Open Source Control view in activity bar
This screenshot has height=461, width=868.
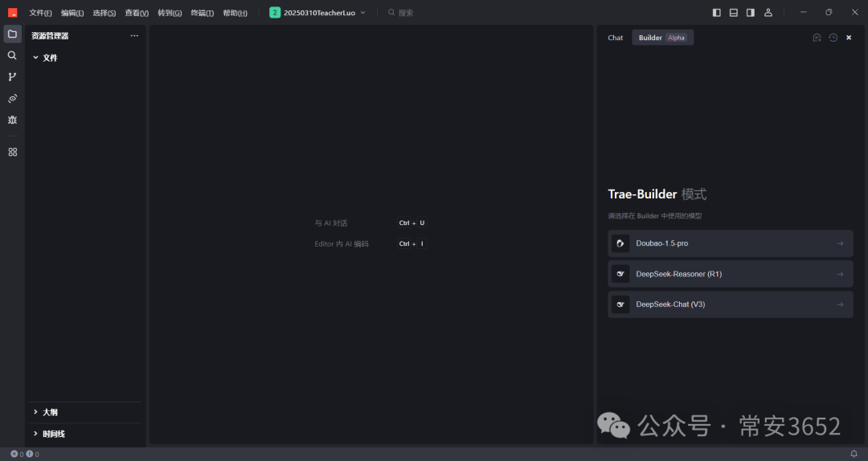(12, 77)
